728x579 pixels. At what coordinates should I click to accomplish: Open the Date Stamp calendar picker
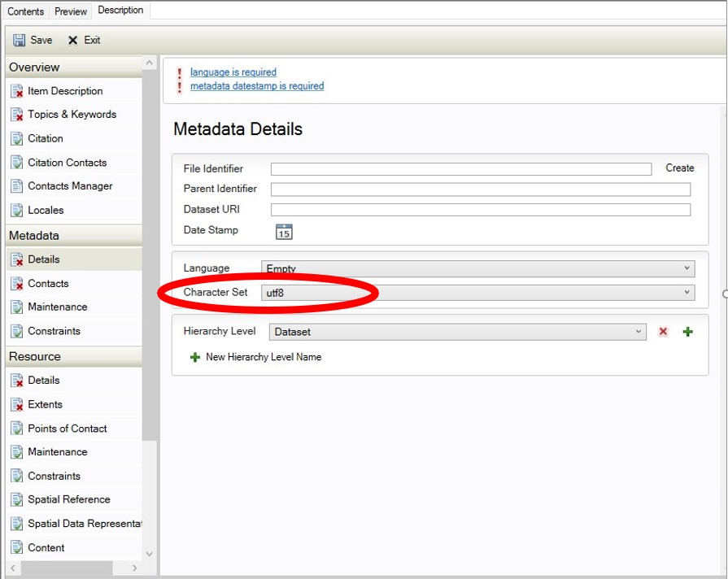point(283,231)
